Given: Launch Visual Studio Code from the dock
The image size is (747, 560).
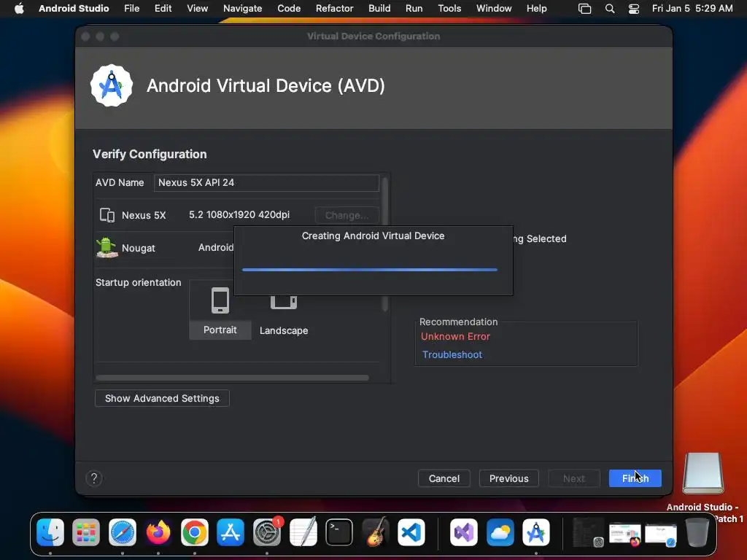Looking at the screenshot, I should [411, 532].
